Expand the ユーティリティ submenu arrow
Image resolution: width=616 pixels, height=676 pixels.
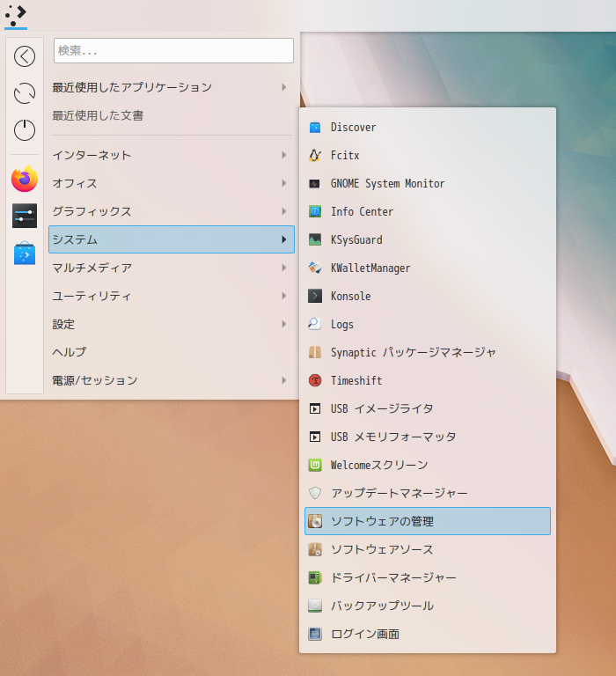tap(283, 296)
